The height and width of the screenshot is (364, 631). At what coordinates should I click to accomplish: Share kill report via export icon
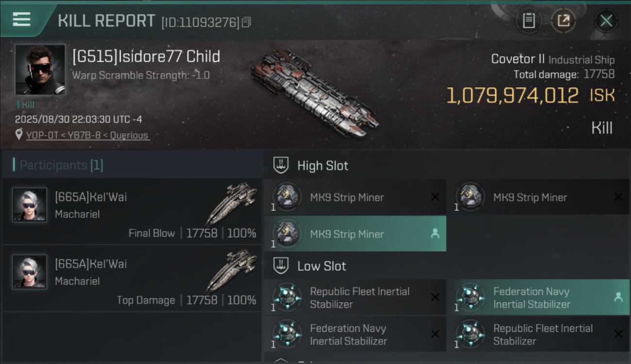[563, 21]
